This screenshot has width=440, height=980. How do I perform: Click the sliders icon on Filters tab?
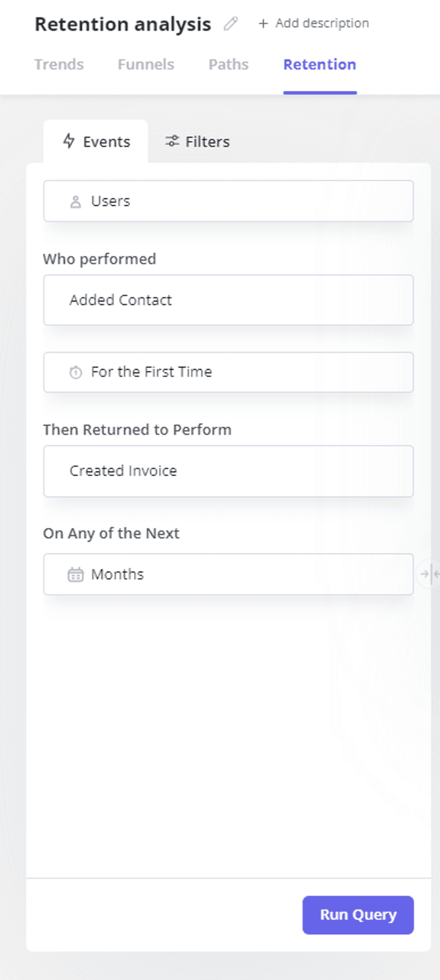point(172,141)
